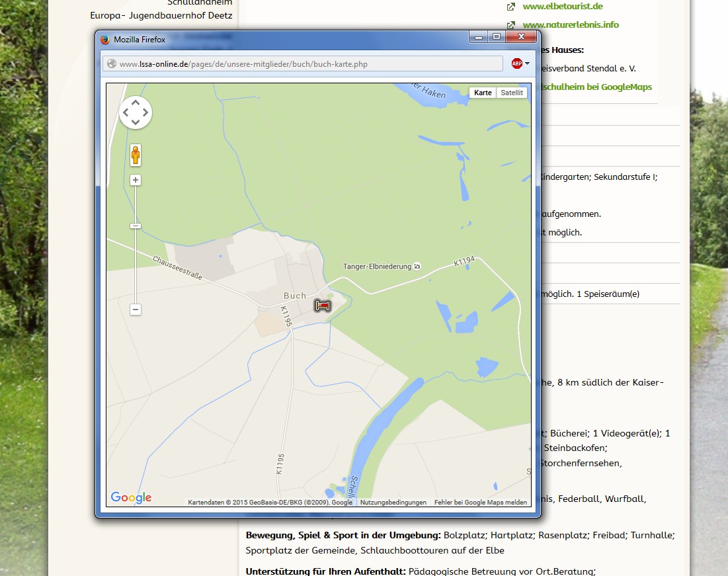Viewport: 728px width, 576px height.
Task: Click the Tanger-Elbniederung map label
Action: [377, 267]
